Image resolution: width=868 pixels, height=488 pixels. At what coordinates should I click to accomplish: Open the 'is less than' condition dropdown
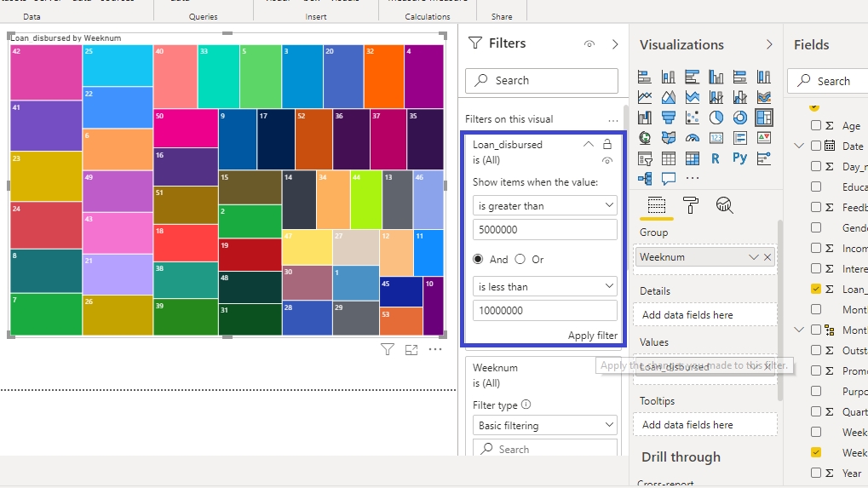pos(545,287)
